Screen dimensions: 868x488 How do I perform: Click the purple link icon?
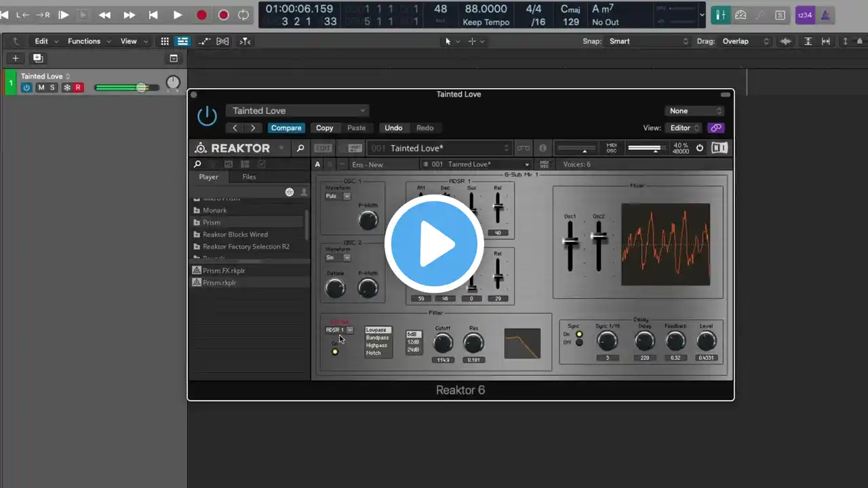[x=715, y=128]
